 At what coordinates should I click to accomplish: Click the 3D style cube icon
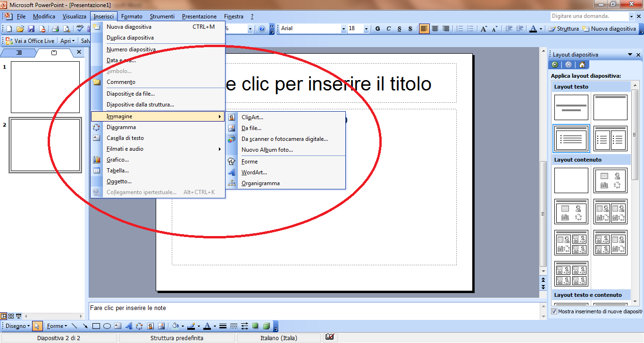point(267,326)
